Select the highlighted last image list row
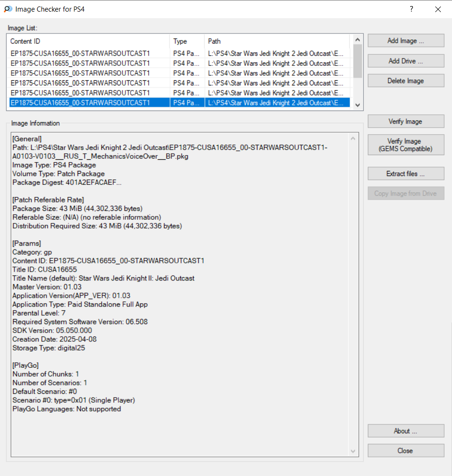This screenshot has width=452, height=476. pos(88,103)
